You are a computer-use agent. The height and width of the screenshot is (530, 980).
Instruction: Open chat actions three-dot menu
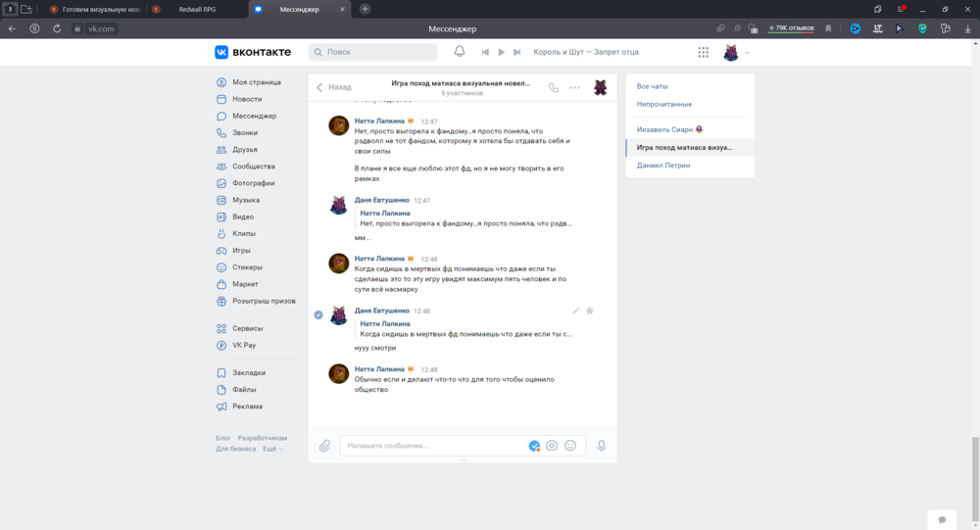[x=574, y=87]
